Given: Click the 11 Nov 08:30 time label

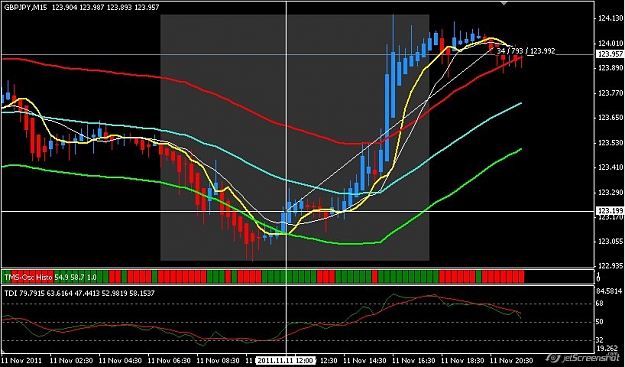Looking at the screenshot, I should 218,360.
